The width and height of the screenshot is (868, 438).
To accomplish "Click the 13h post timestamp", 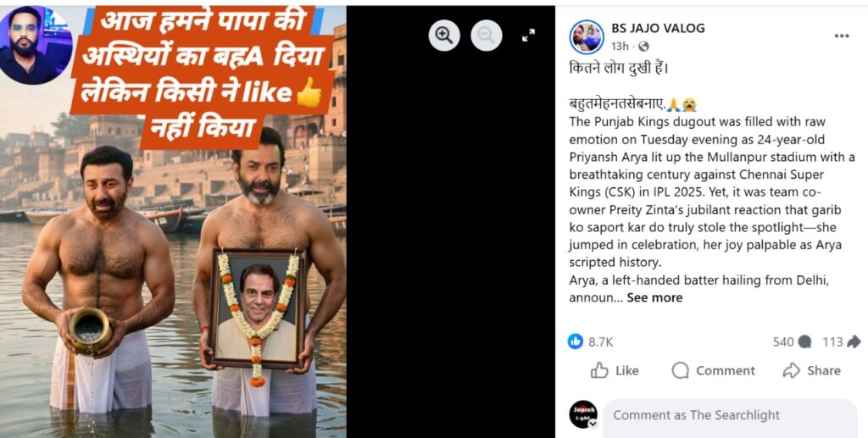I will (620, 47).
